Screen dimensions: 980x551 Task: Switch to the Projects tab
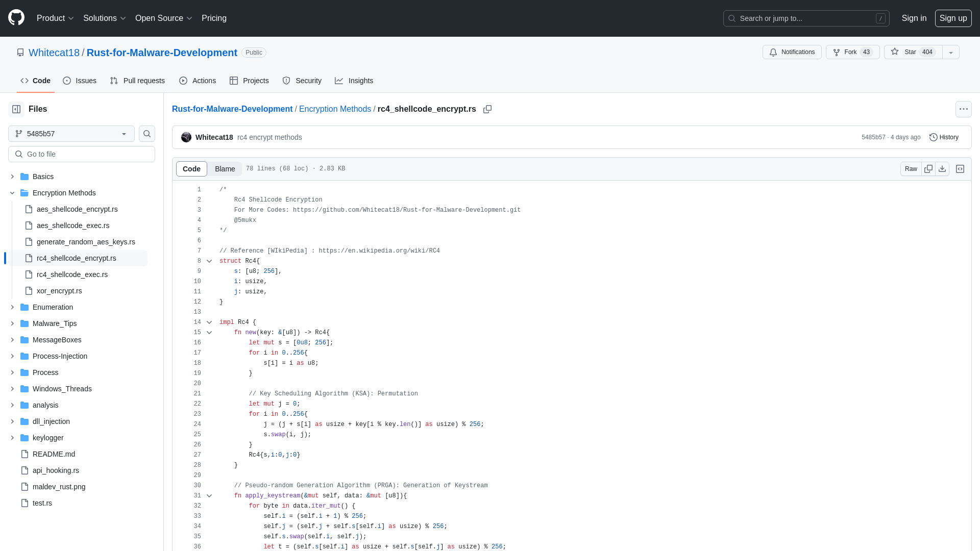pyautogui.click(x=249, y=81)
